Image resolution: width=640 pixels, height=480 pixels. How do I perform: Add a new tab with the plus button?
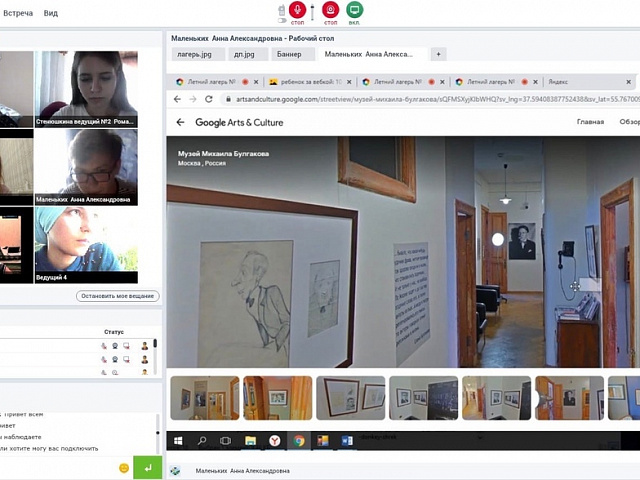coord(438,54)
